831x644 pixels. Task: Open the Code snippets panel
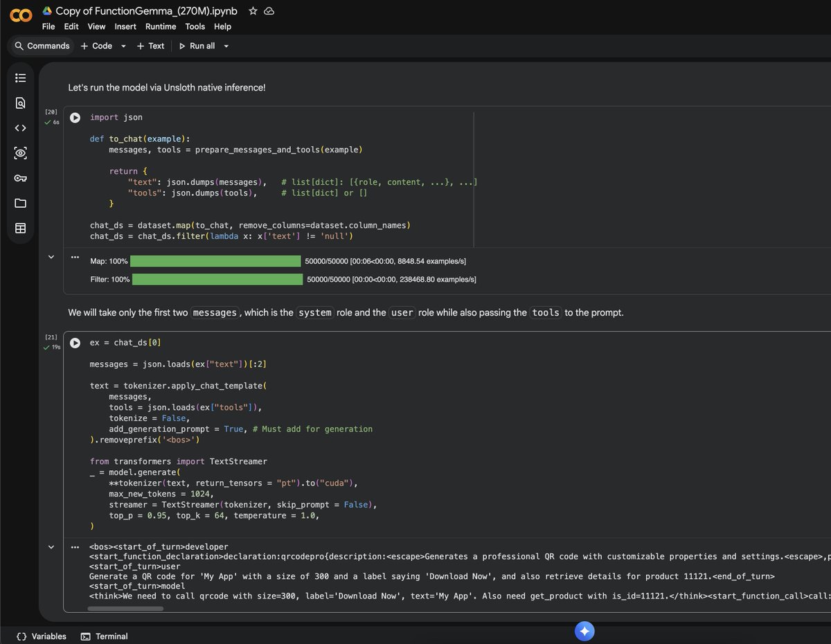[x=20, y=127]
